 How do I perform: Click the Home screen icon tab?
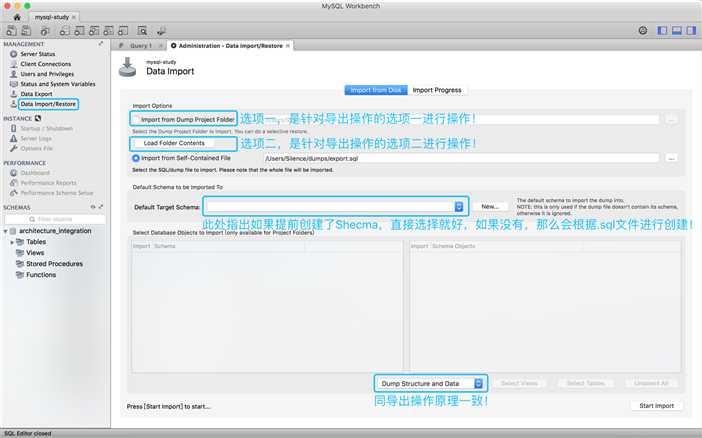[17, 17]
